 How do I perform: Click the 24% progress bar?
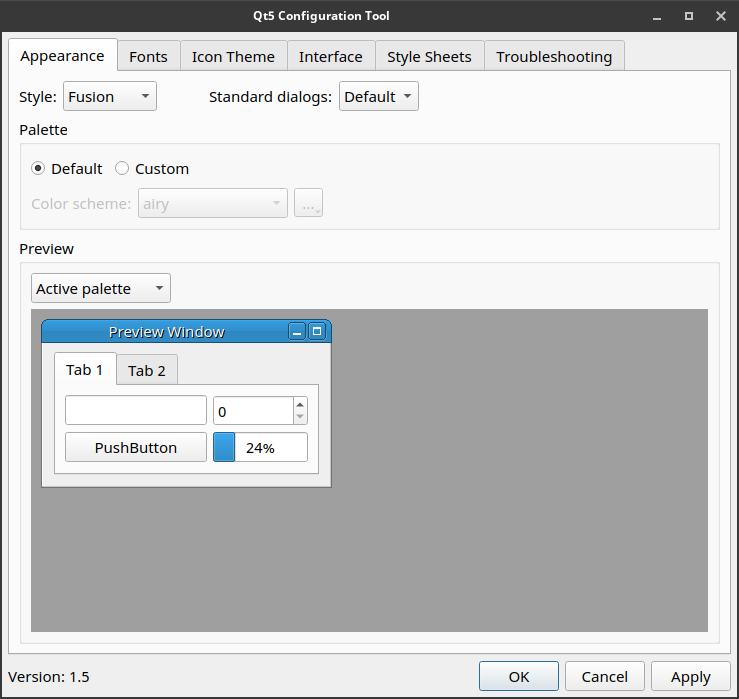tap(260, 448)
